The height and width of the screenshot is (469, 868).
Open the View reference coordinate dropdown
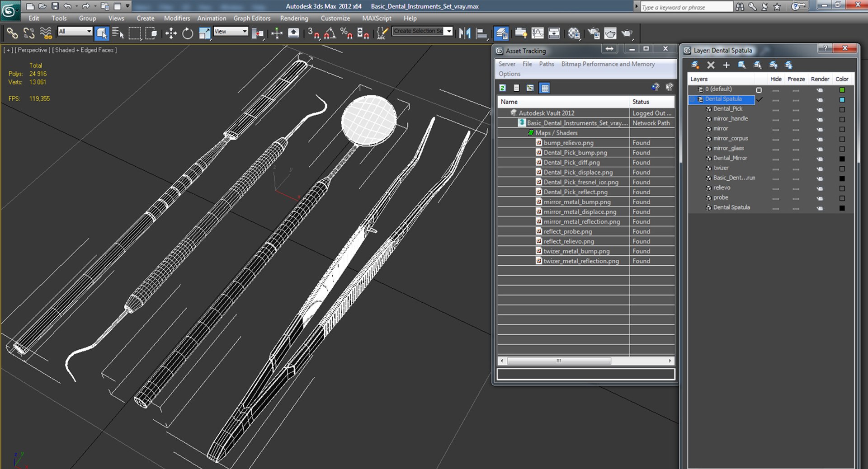tap(231, 31)
